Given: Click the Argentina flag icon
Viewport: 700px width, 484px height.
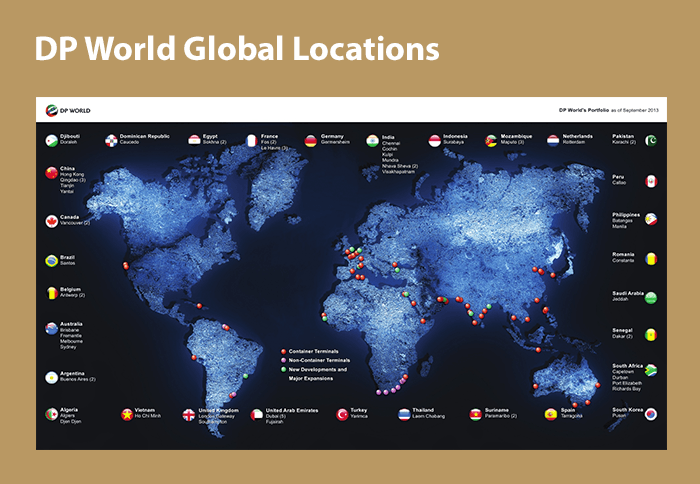Looking at the screenshot, I should [x=52, y=378].
